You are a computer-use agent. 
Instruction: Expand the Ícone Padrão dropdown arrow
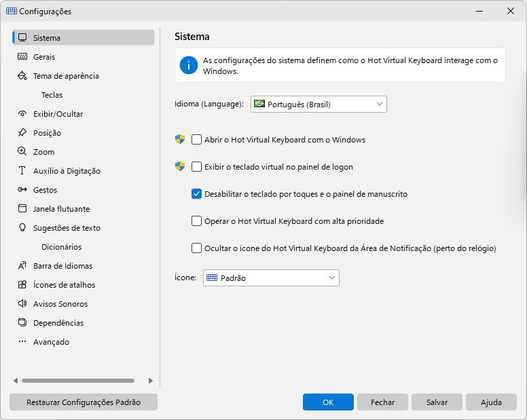pyautogui.click(x=332, y=278)
